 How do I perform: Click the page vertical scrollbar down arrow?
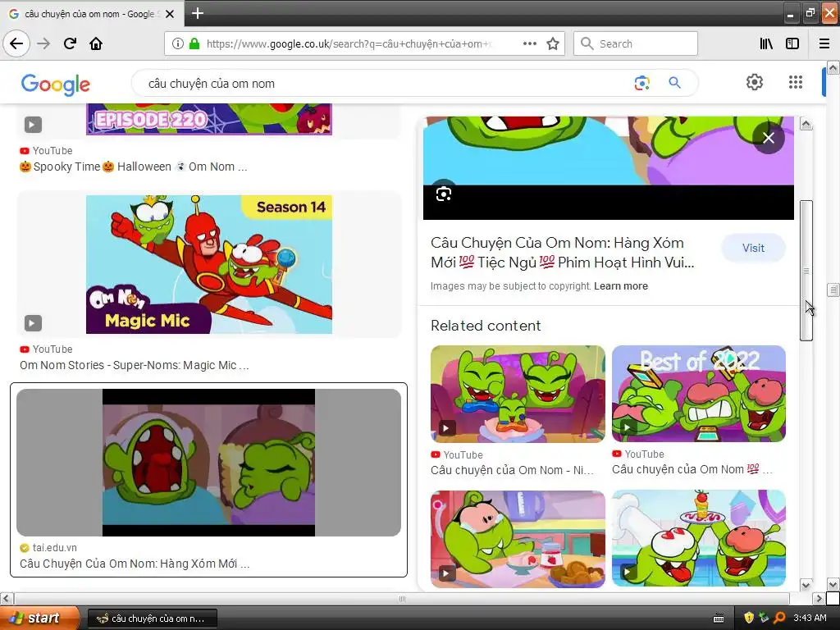pyautogui.click(x=833, y=584)
